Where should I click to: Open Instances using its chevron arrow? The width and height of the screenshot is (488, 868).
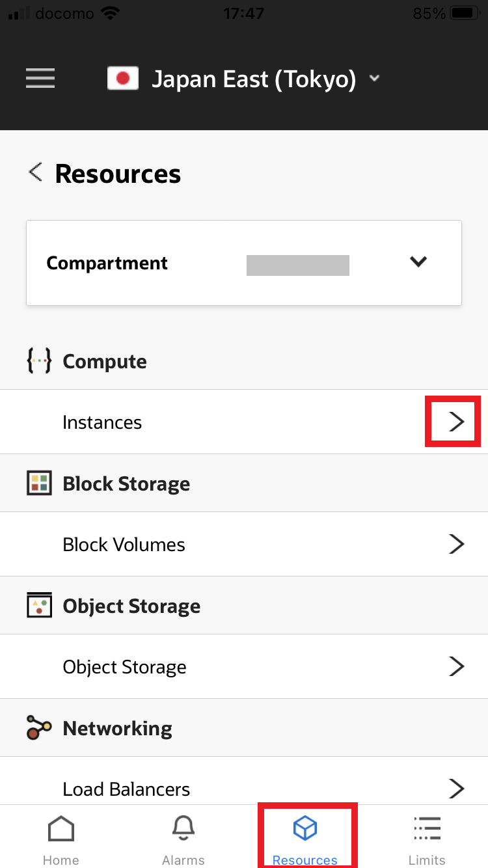click(457, 422)
